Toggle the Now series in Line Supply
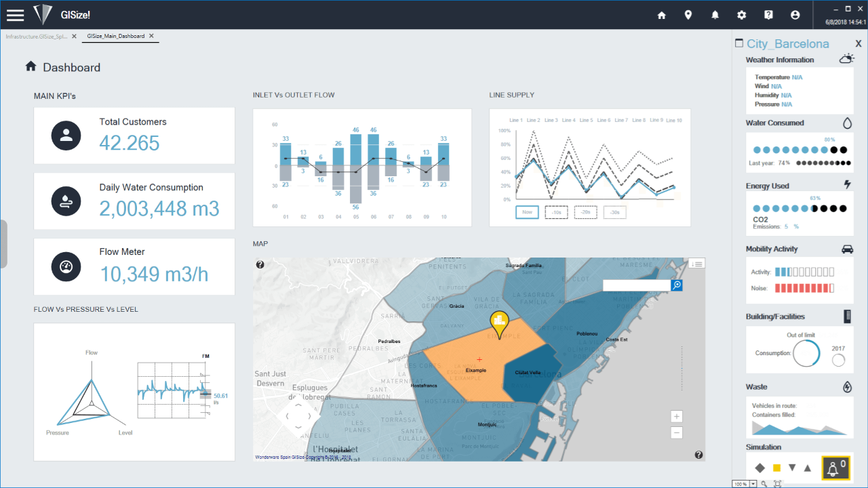The height and width of the screenshot is (488, 868). click(527, 212)
